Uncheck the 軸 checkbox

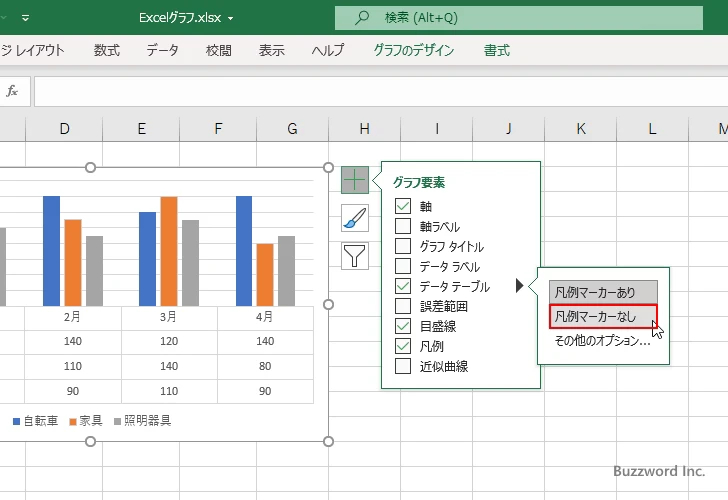click(x=403, y=206)
